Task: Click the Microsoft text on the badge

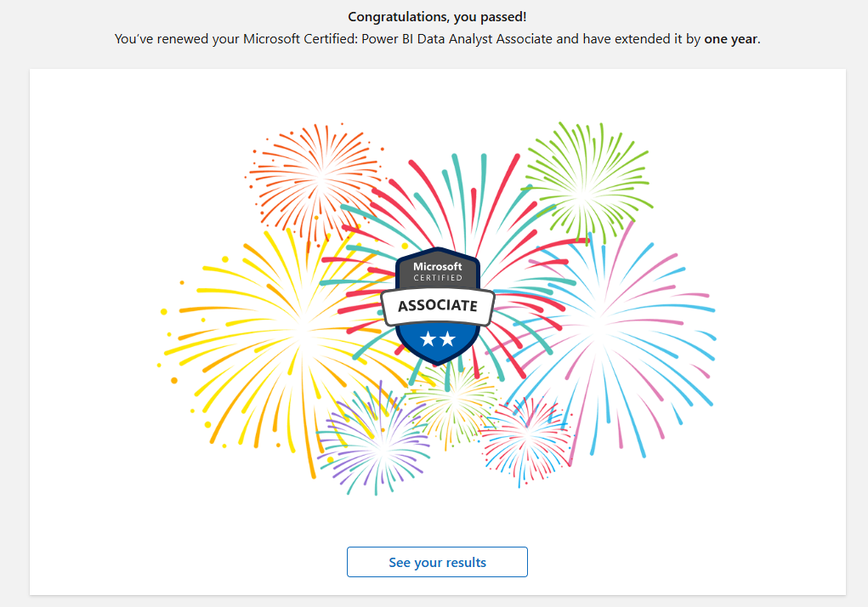Action: click(437, 267)
